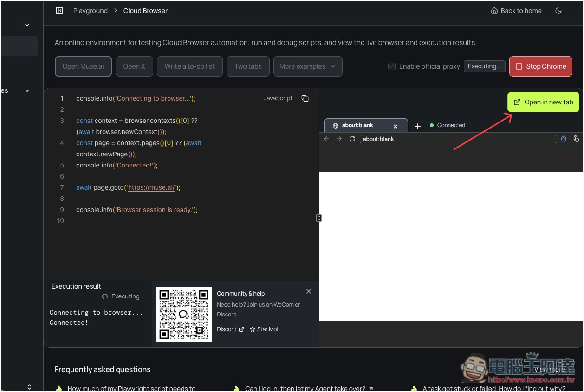
Task: Dismiss the Community & help card
Action: point(309,291)
